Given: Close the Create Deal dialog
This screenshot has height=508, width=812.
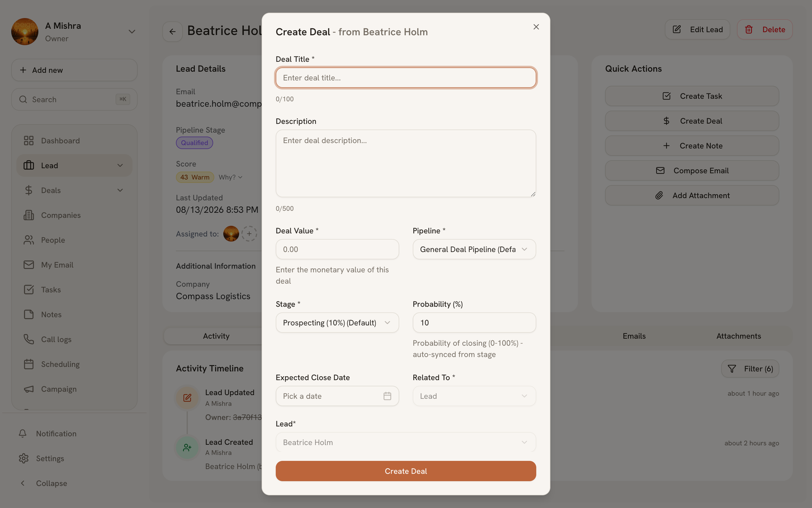Looking at the screenshot, I should click(x=536, y=27).
